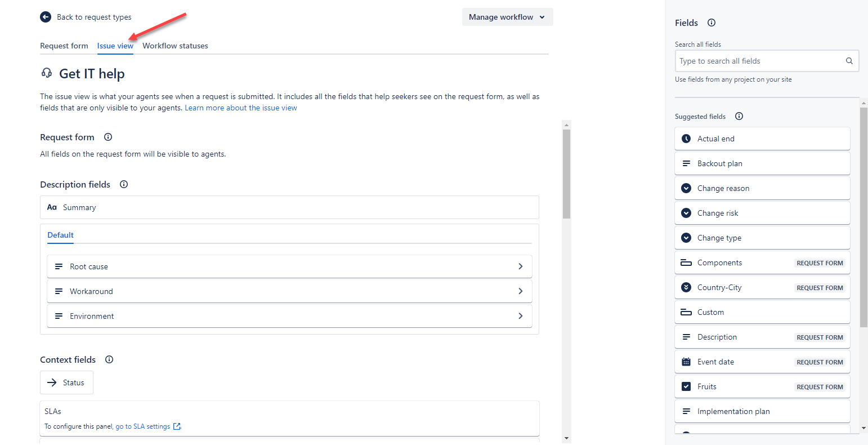
Task: Click the folder icon on the Components field
Action: coord(686,262)
